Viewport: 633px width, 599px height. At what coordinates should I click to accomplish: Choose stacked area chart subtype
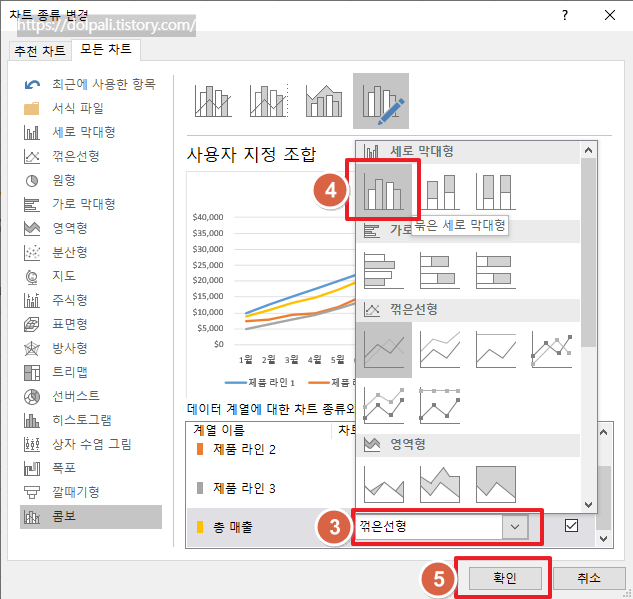coord(440,484)
